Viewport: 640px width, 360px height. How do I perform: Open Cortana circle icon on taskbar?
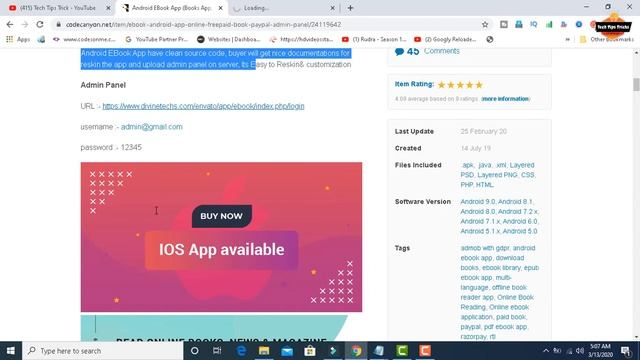pyautogui.click(x=195, y=351)
